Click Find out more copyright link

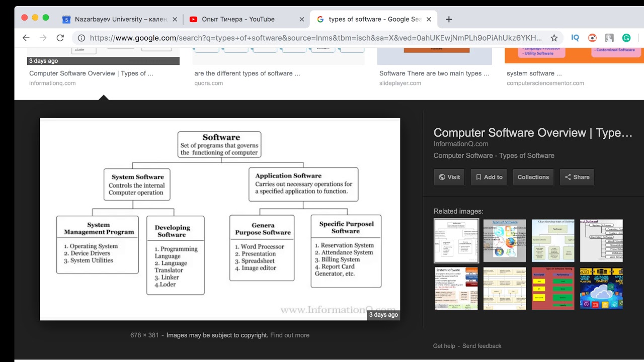(x=290, y=335)
